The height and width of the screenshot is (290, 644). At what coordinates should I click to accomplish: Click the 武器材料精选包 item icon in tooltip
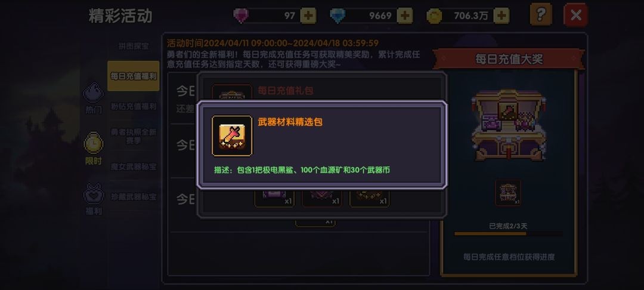232,136
